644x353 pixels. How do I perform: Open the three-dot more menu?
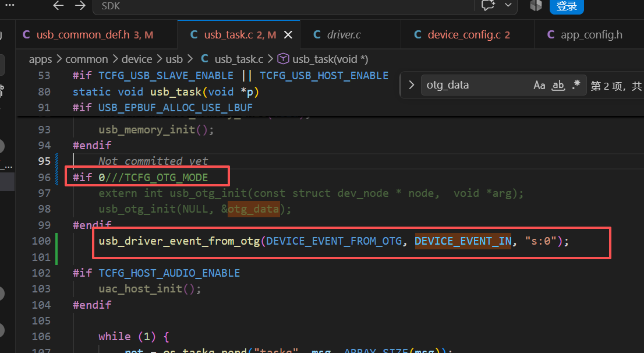click(9, 5)
